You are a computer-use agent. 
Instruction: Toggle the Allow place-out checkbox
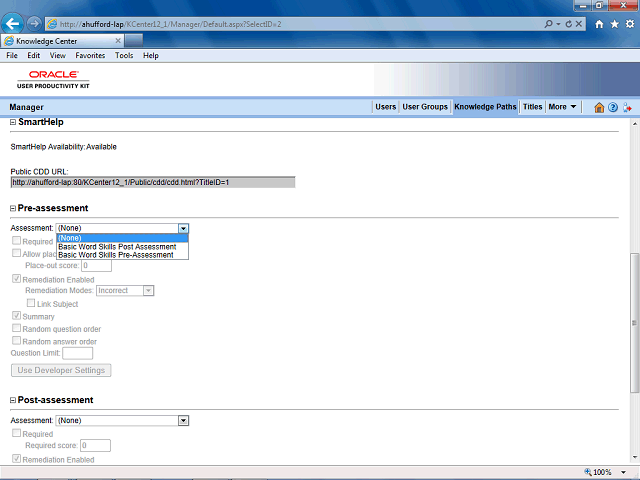pos(16,253)
